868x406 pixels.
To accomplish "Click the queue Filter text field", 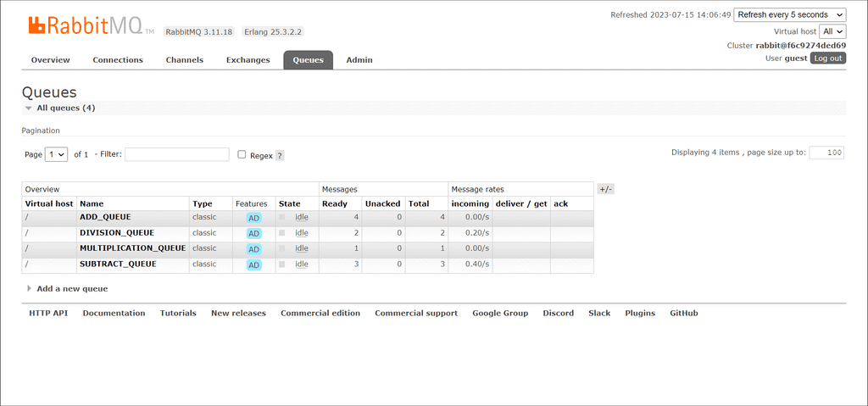I will (x=176, y=154).
